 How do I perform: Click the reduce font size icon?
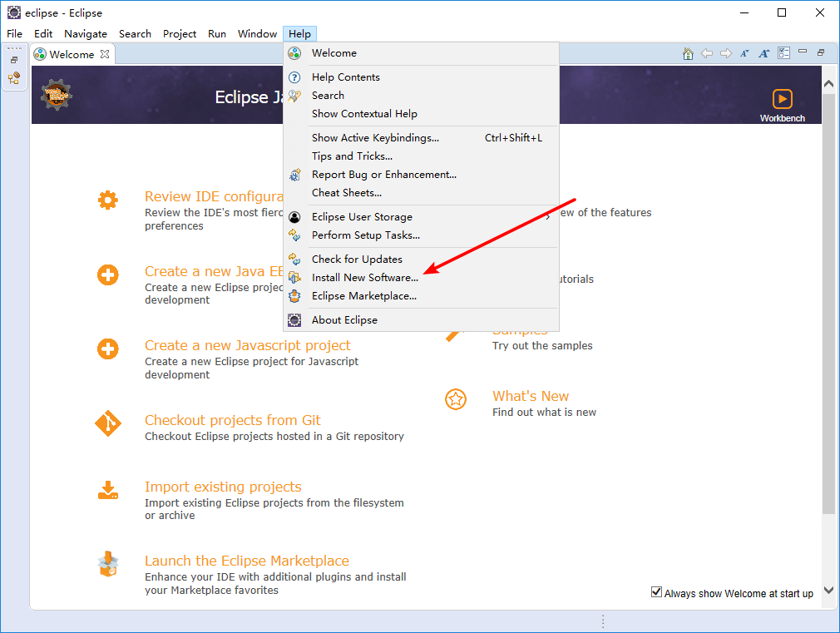click(744, 53)
